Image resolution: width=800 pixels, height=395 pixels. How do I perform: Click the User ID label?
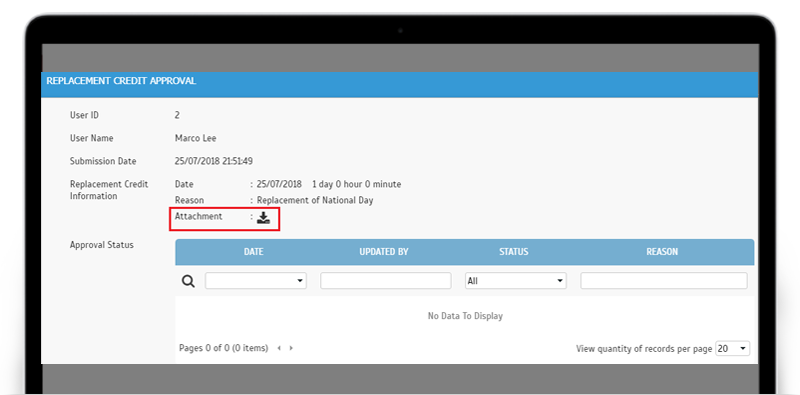point(84,115)
